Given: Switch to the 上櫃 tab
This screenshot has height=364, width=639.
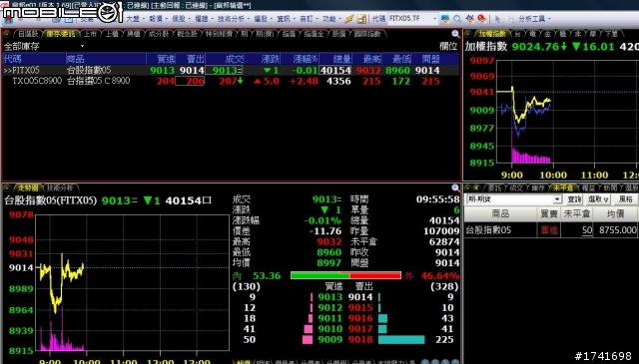Looking at the screenshot, I should coord(112,34).
